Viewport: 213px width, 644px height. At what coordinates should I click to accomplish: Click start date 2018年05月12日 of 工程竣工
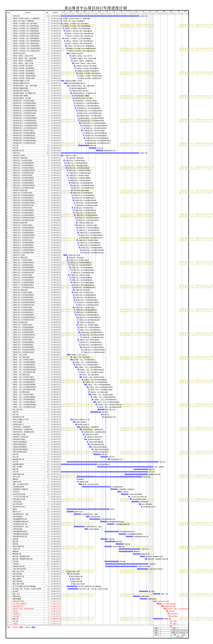click(55, 624)
